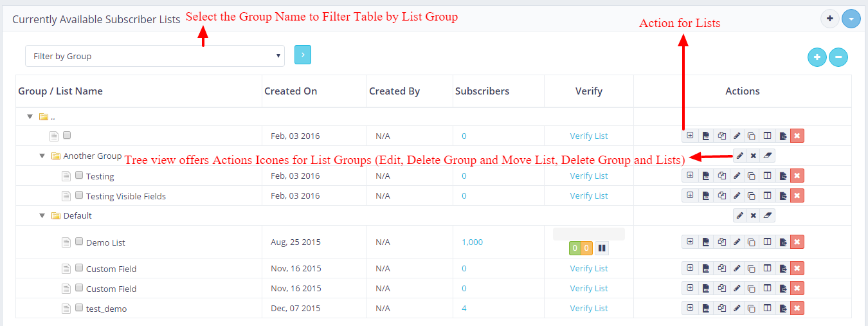Click Verify List for Testing Visible Fields
Screen dimensions: 868x326
(588, 195)
